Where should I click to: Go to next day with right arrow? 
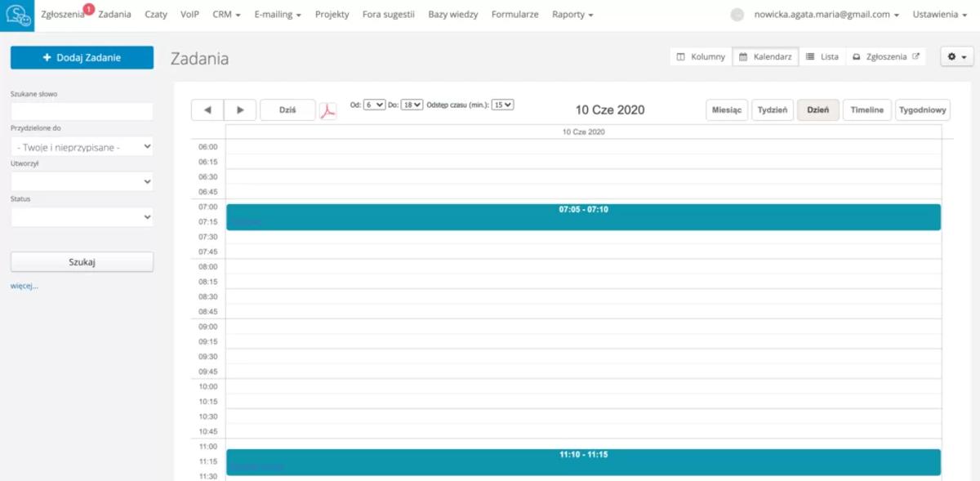click(x=240, y=110)
